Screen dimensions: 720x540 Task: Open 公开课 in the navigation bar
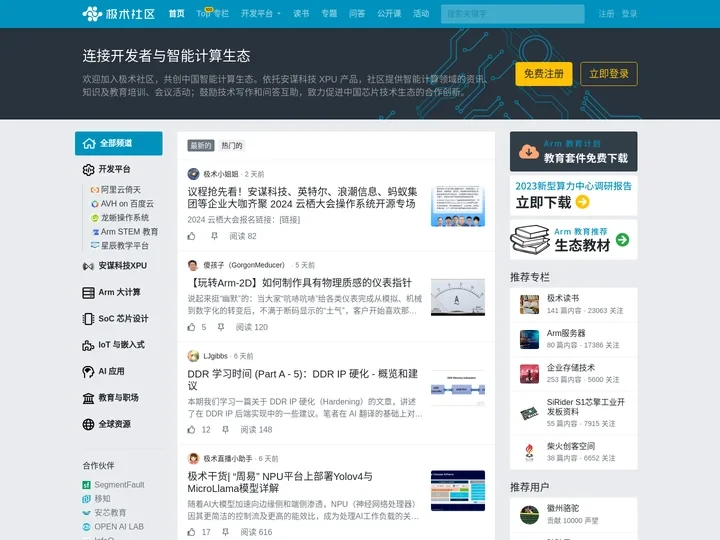click(389, 14)
